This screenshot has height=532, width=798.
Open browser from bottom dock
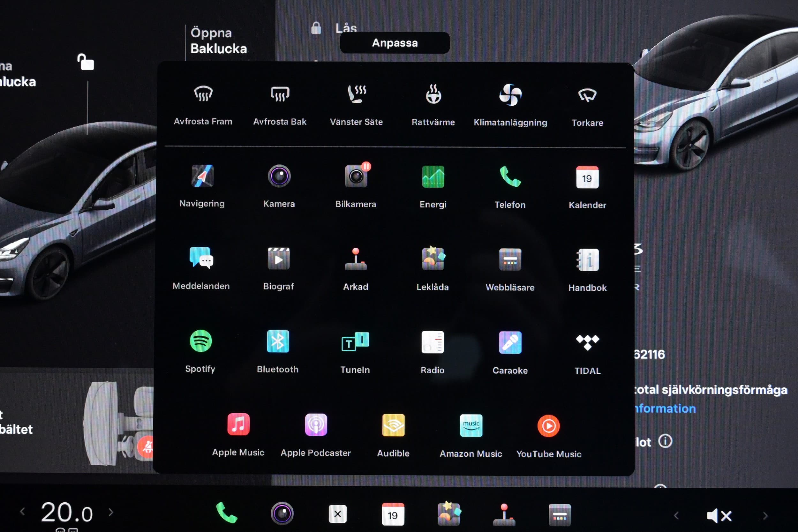pyautogui.click(x=560, y=515)
